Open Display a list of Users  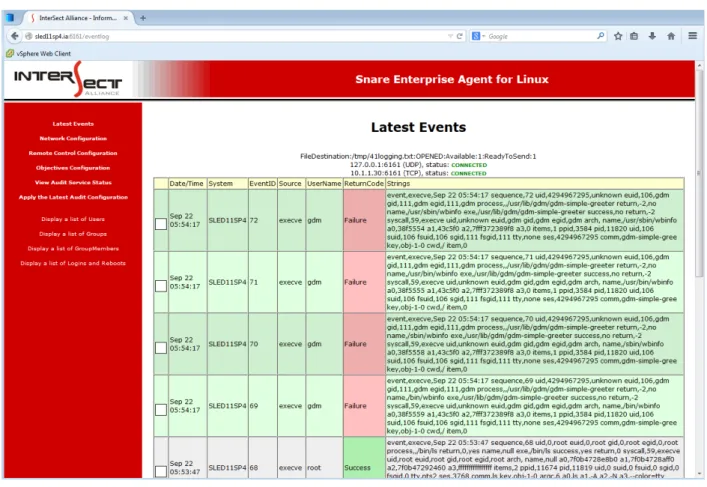tap(73, 219)
